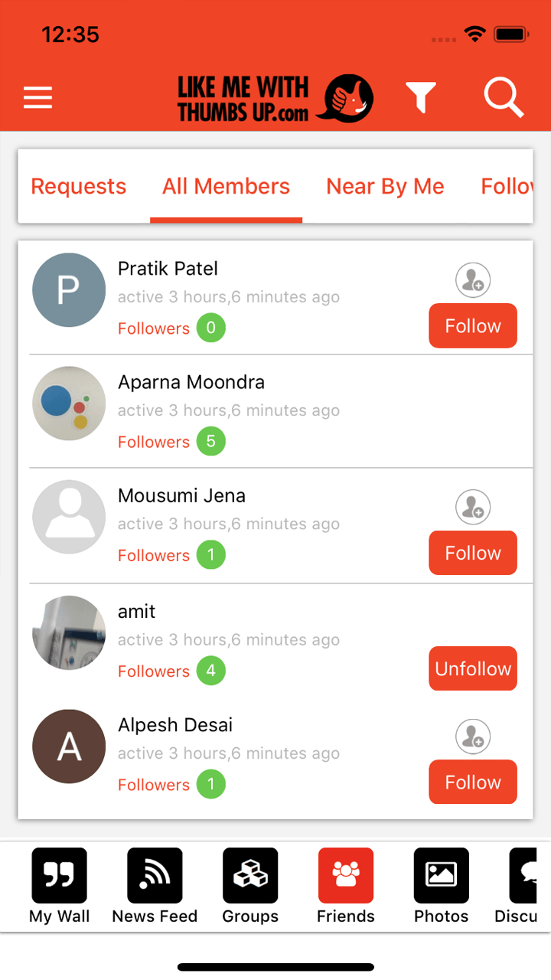This screenshot has width=551, height=980.
Task: Go to Groups section
Action: [250, 885]
